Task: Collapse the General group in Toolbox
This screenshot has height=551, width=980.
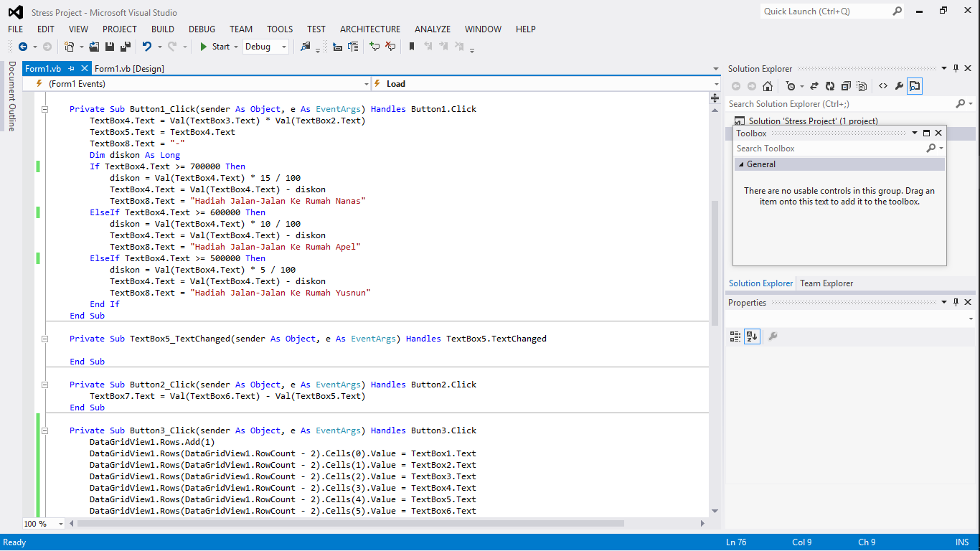Action: tap(740, 164)
